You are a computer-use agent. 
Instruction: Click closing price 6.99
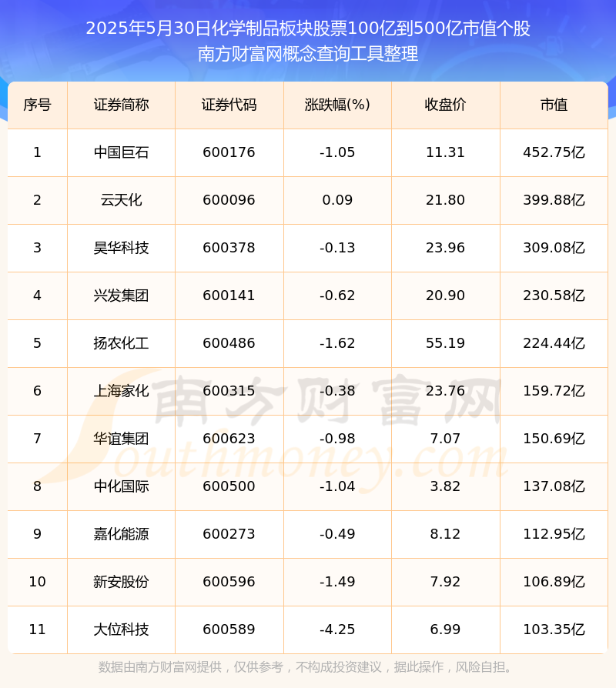[x=445, y=630]
